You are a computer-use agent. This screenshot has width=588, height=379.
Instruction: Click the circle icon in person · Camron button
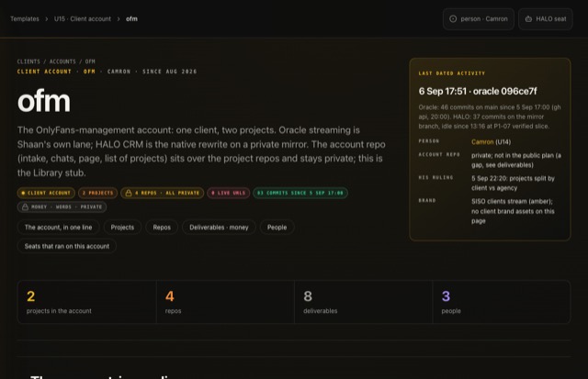pyautogui.click(x=453, y=18)
